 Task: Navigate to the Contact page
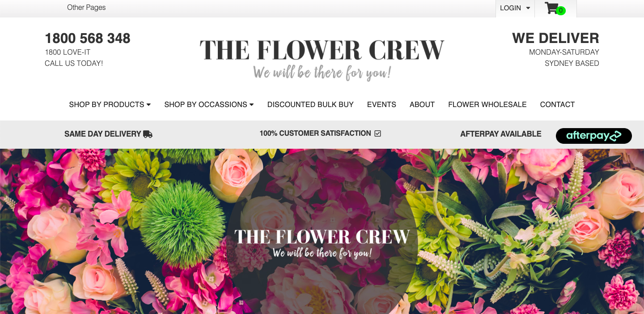pyautogui.click(x=557, y=104)
